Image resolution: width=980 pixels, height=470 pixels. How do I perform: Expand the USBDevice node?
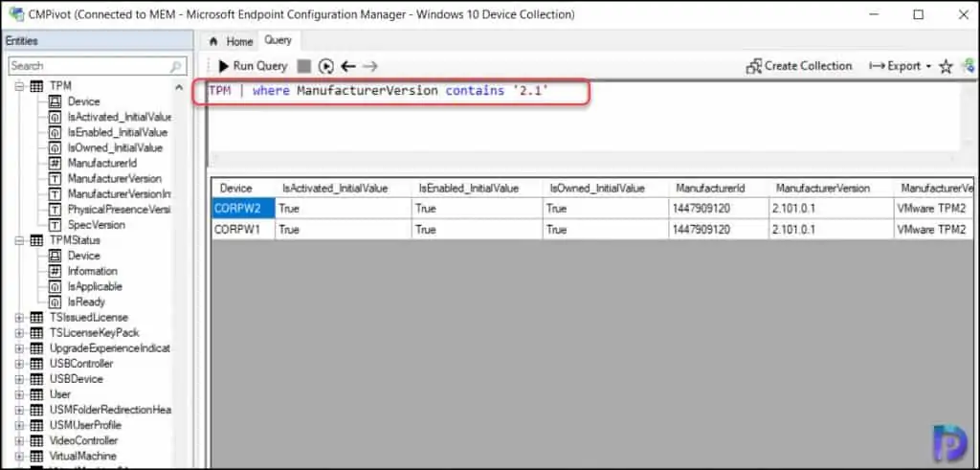click(19, 379)
